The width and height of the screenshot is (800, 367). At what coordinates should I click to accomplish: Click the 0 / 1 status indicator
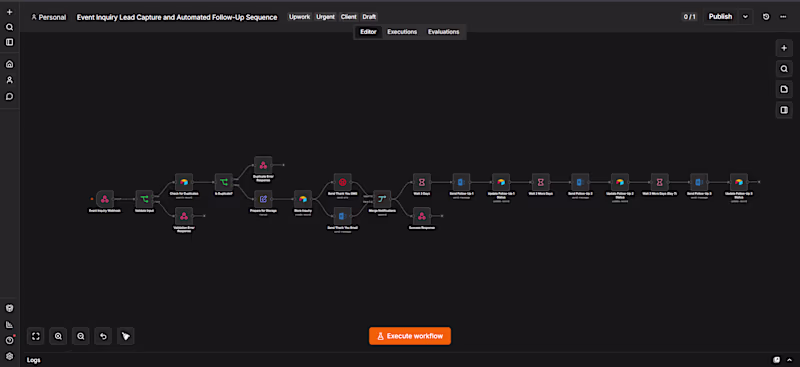tap(689, 17)
